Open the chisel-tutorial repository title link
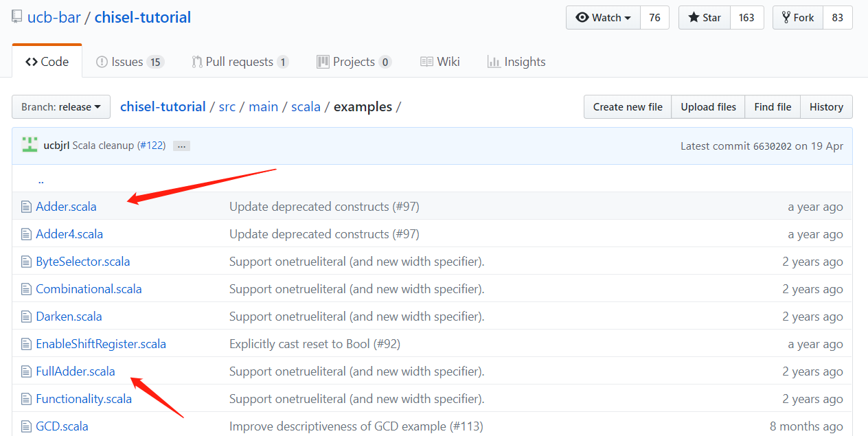868x436 pixels. 143,17
